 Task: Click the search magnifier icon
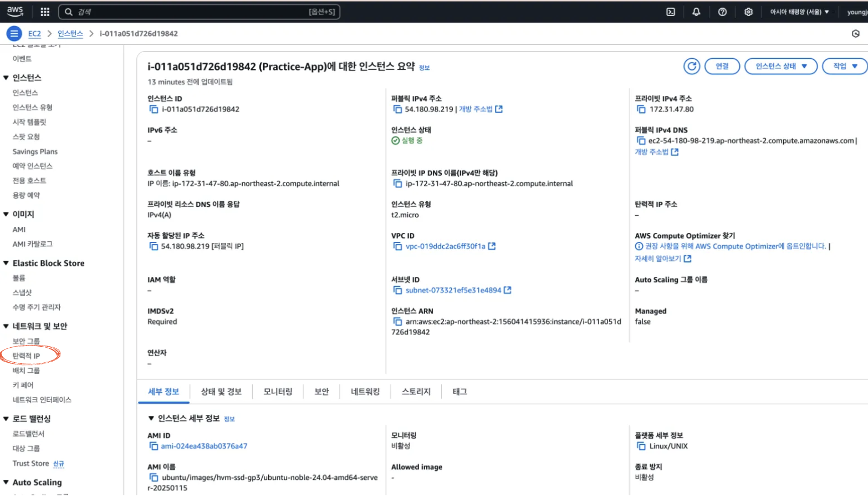click(x=69, y=12)
